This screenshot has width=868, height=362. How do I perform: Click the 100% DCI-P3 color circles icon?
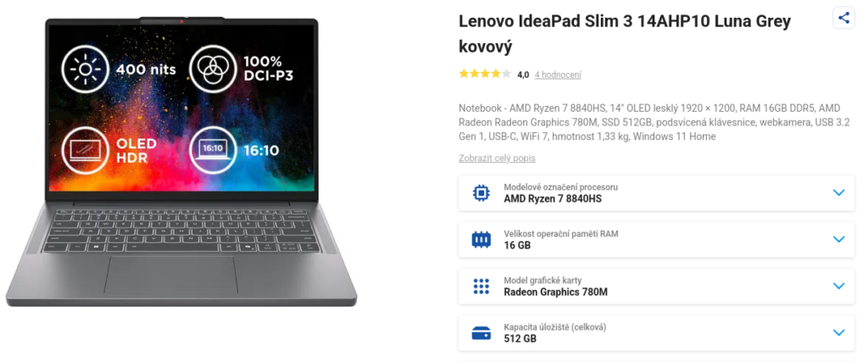[213, 70]
